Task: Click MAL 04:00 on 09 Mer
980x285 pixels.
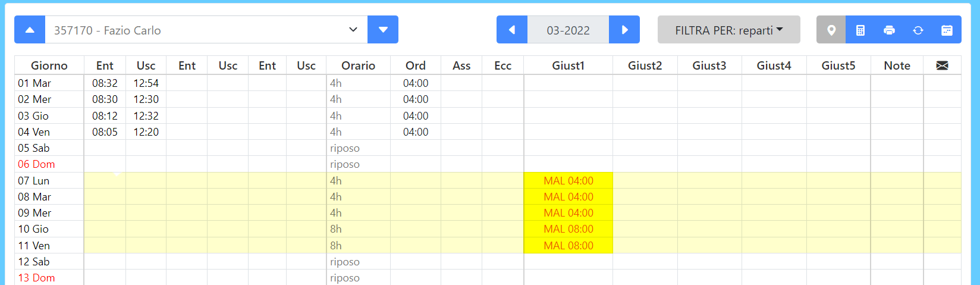Action: click(x=568, y=213)
